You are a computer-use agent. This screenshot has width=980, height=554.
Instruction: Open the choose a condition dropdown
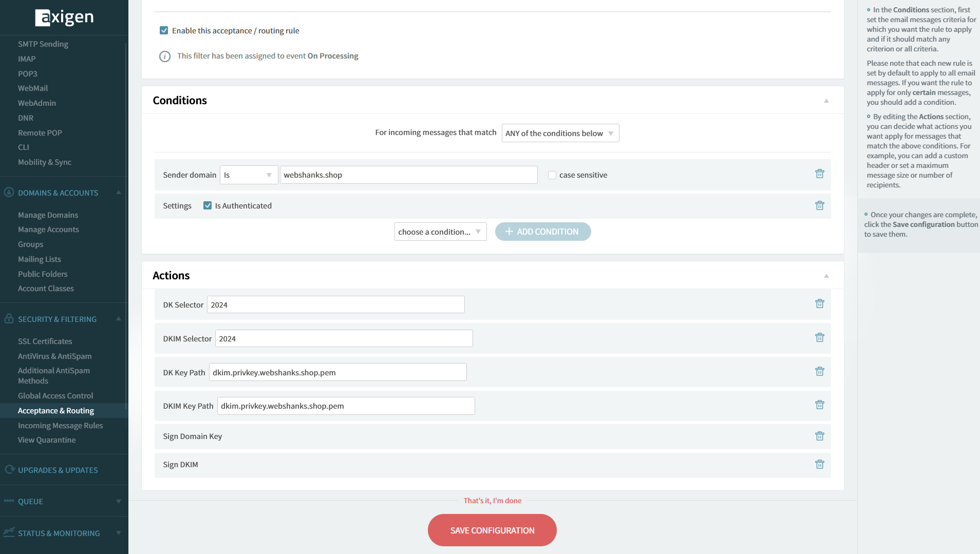click(x=441, y=232)
